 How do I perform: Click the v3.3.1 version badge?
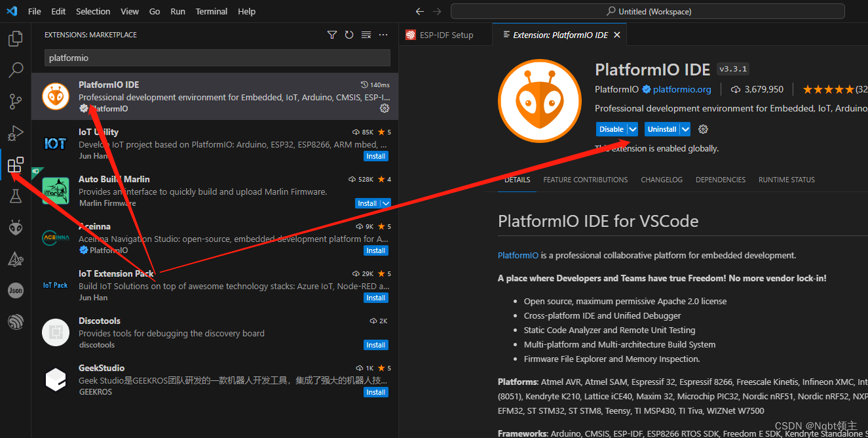point(733,69)
